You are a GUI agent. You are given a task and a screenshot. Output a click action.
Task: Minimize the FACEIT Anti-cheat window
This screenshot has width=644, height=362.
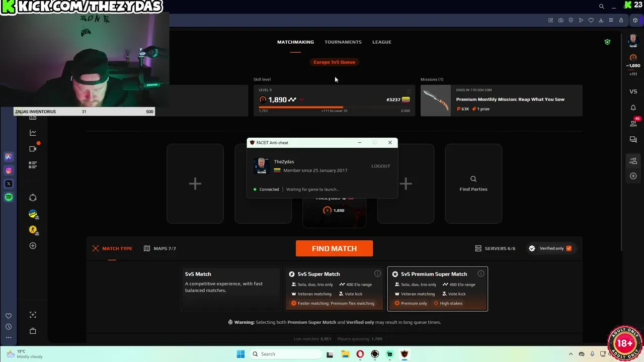click(359, 143)
